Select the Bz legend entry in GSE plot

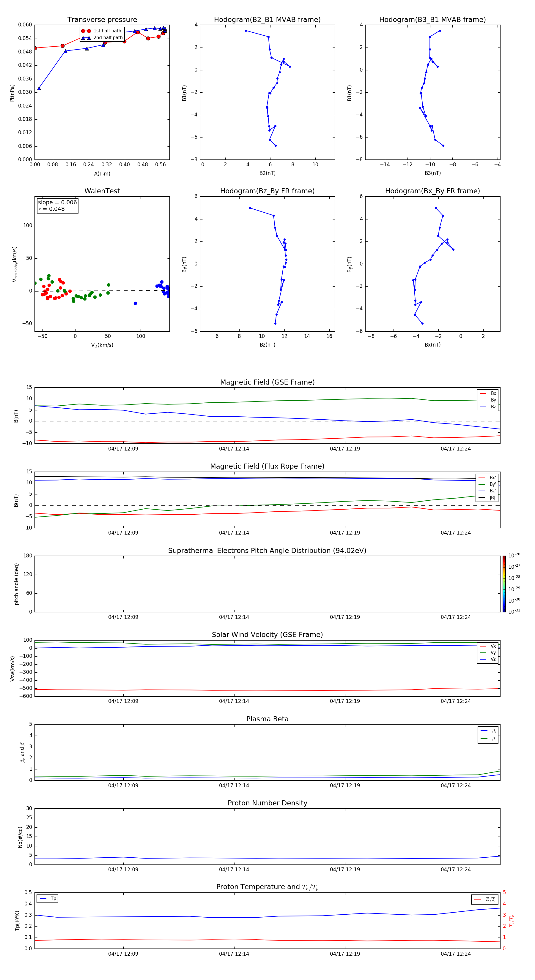(488, 407)
